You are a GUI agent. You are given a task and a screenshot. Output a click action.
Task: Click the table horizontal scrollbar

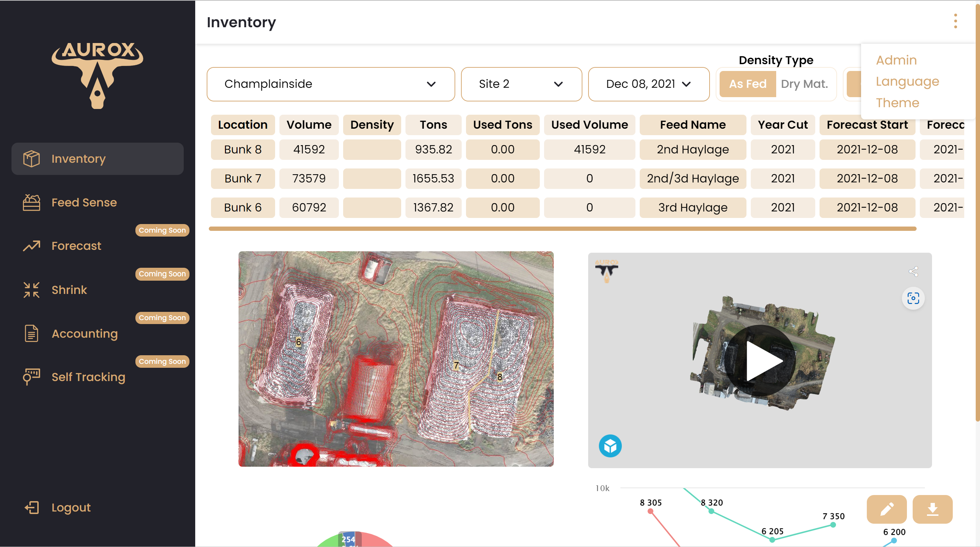click(x=562, y=229)
